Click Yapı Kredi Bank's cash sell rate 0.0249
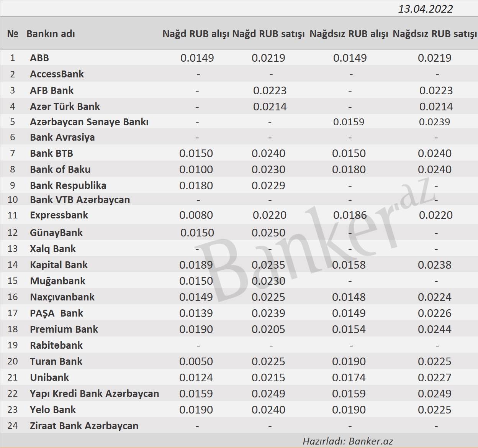 coord(268,394)
